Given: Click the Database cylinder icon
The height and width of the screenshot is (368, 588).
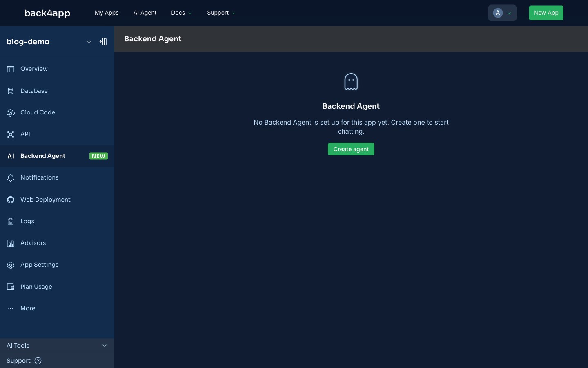Looking at the screenshot, I should (11, 91).
